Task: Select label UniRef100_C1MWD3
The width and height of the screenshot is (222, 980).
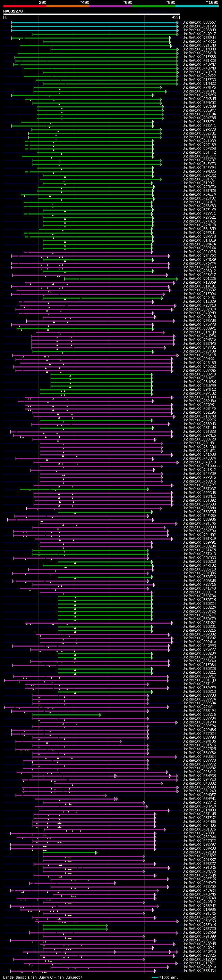Action: [x=199, y=810]
